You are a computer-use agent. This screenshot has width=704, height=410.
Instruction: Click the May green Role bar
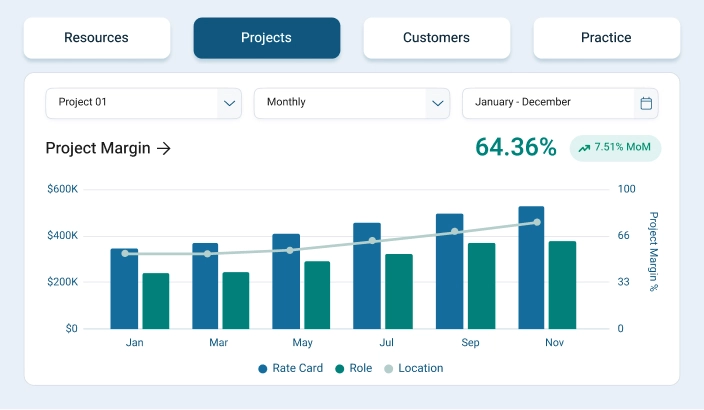317,295
